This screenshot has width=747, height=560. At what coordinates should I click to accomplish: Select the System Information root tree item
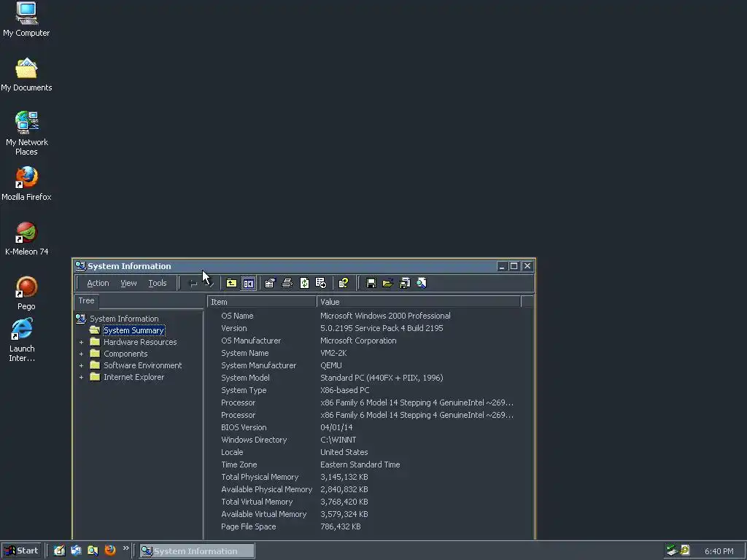pyautogui.click(x=124, y=319)
